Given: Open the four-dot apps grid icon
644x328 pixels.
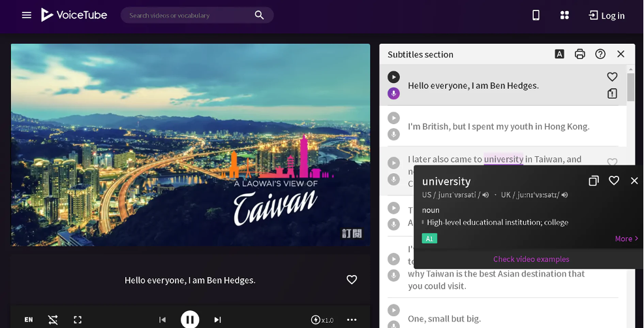Looking at the screenshot, I should coord(565,15).
